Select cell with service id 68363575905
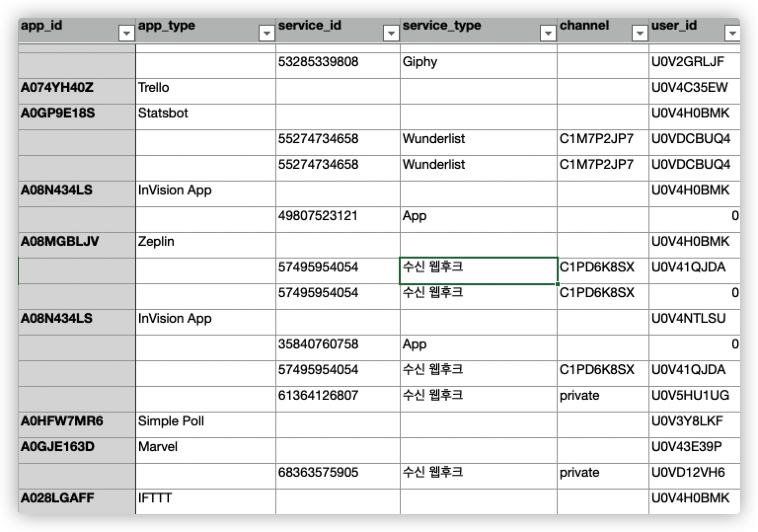This screenshot has width=758, height=532. tap(338, 476)
